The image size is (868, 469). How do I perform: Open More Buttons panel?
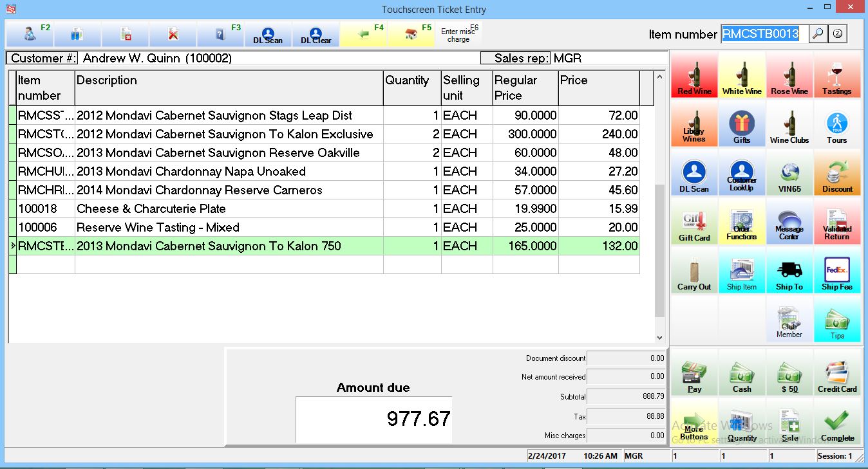click(694, 423)
